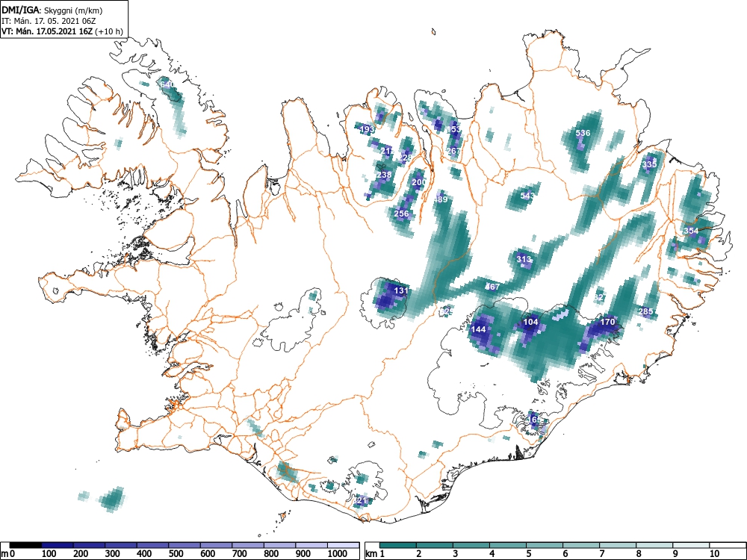The height and width of the screenshot is (560, 747).
Task: Click the 256 visibility value
Action: 402,214
